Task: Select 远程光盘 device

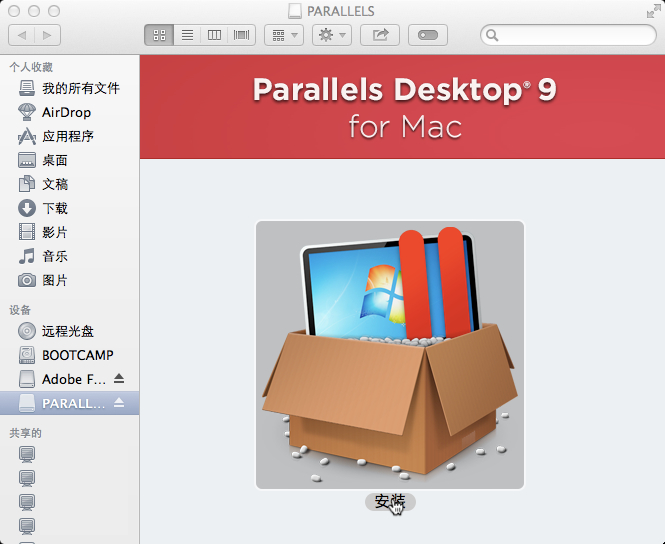Action: point(70,331)
